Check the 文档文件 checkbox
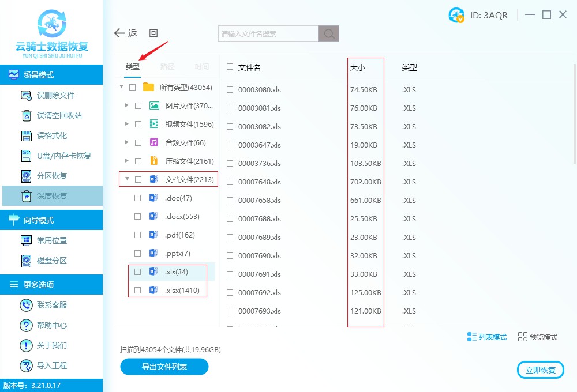This screenshot has height=392, width=577. (138, 179)
